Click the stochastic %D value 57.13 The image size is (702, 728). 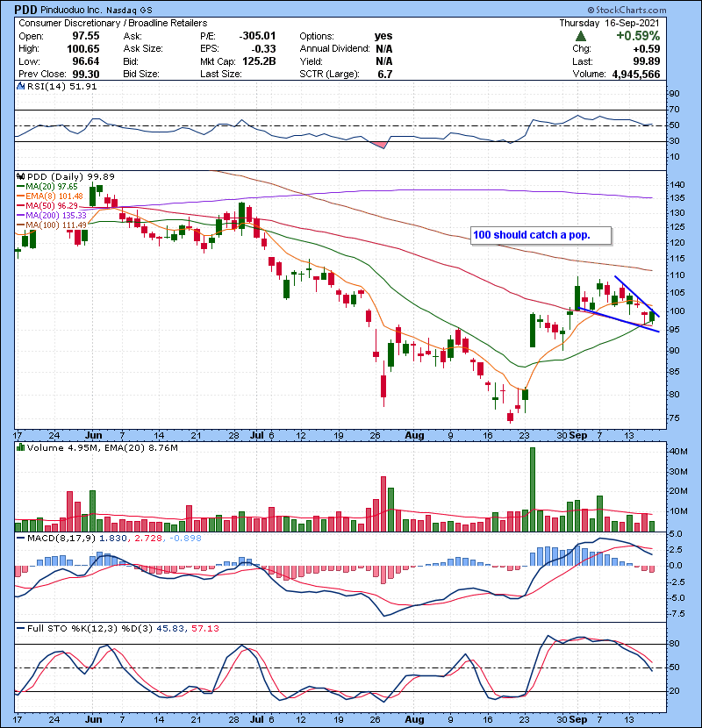(204, 629)
